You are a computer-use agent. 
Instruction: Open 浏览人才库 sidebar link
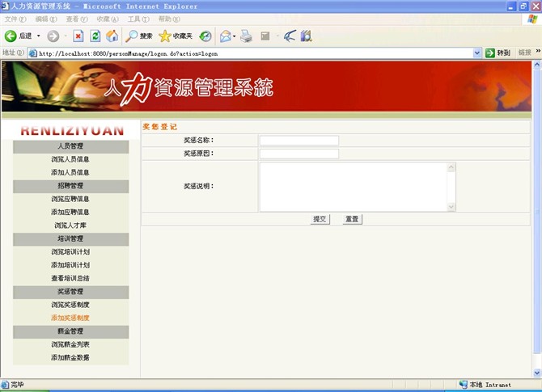[70, 226]
